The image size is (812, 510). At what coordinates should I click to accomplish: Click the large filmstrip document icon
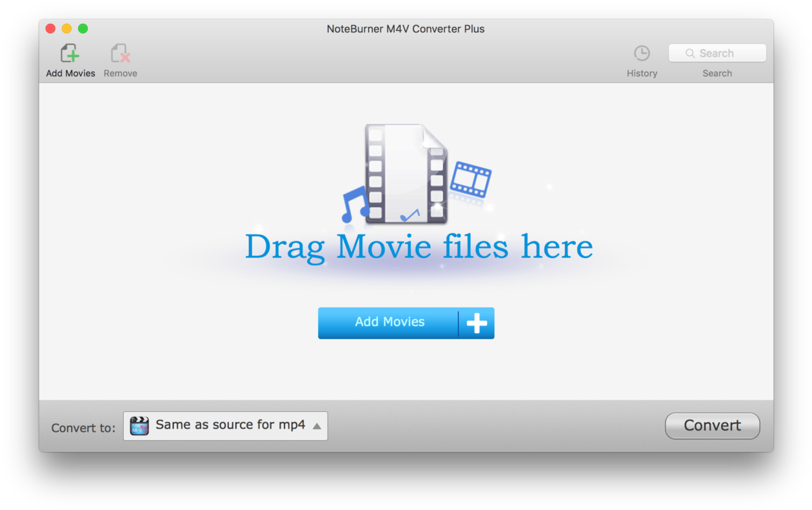[406, 174]
